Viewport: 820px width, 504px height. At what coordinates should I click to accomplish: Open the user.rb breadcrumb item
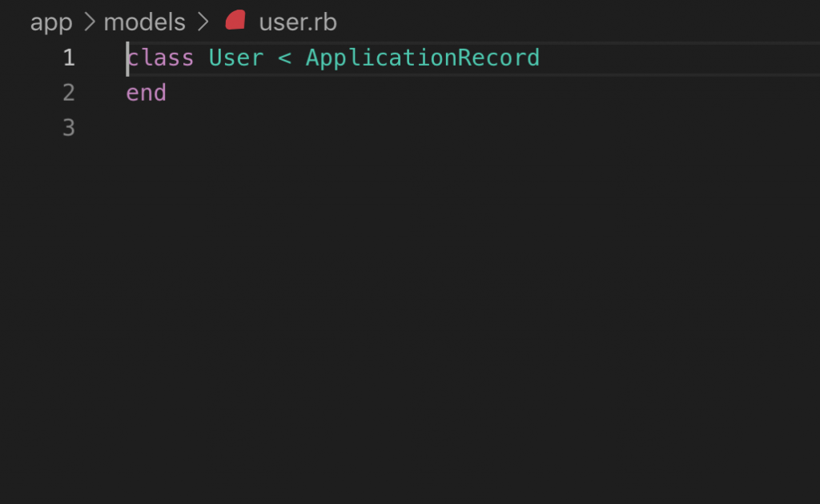click(x=298, y=22)
